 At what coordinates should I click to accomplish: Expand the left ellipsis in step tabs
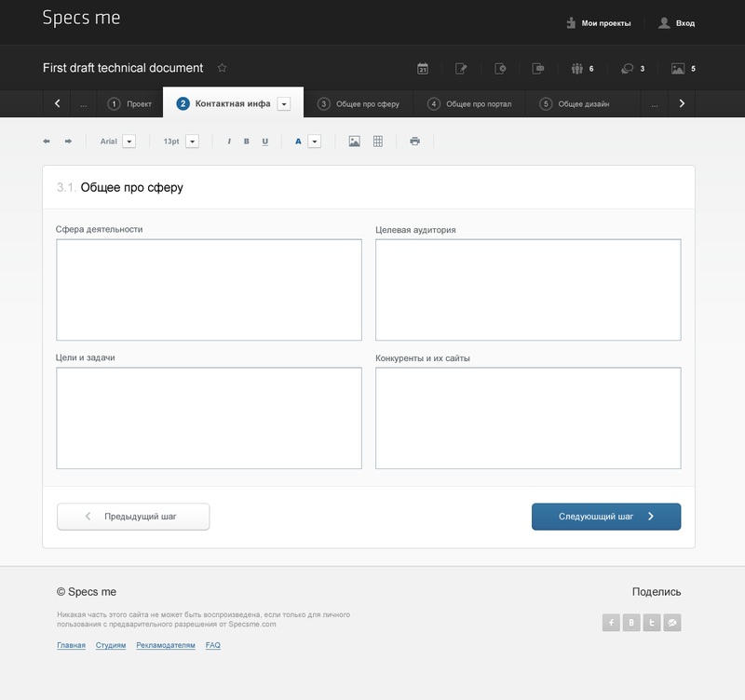[84, 104]
